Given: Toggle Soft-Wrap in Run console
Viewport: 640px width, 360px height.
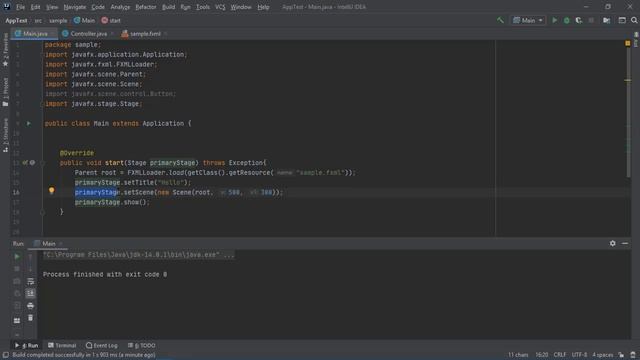Looking at the screenshot, I should [x=30, y=281].
